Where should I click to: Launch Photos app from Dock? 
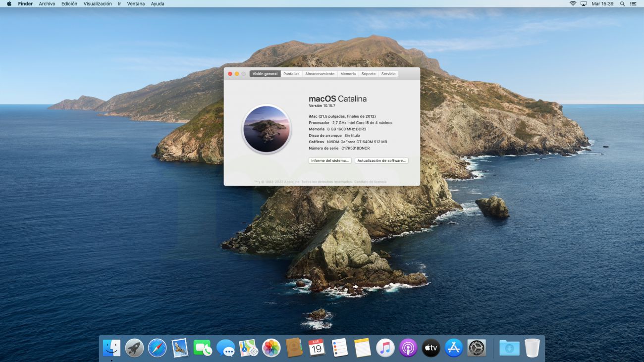(x=271, y=348)
